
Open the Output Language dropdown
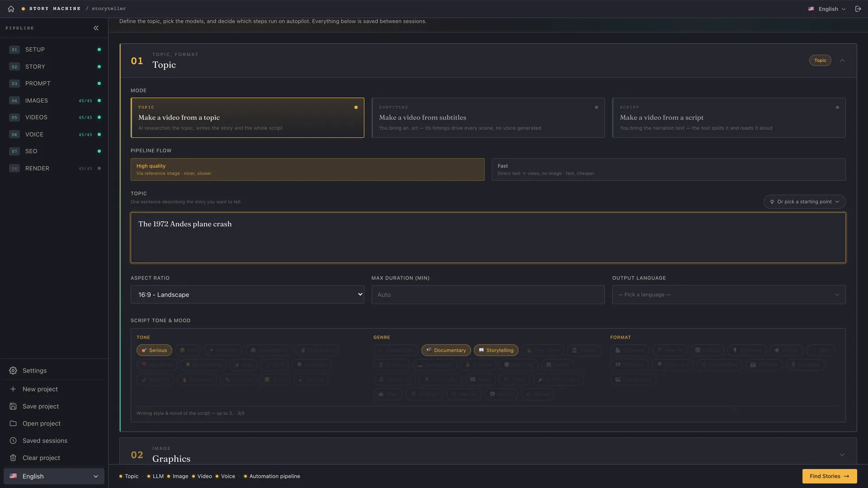[729, 295]
